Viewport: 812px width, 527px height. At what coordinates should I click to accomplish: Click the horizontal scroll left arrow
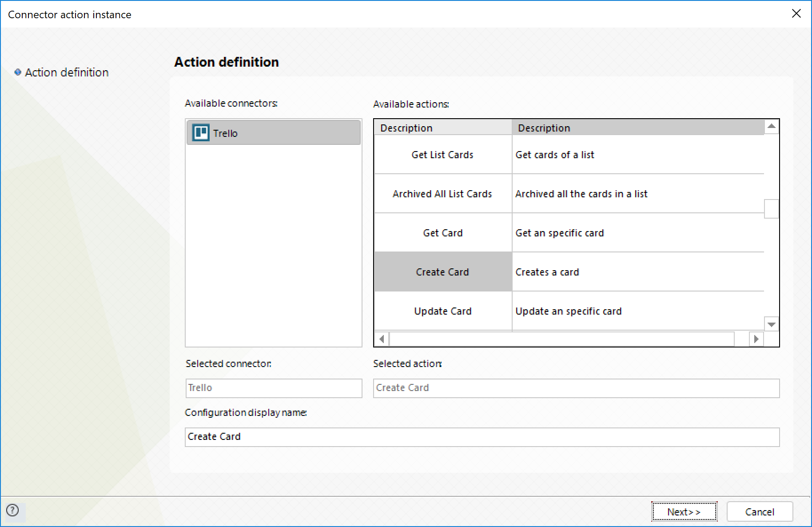click(382, 339)
